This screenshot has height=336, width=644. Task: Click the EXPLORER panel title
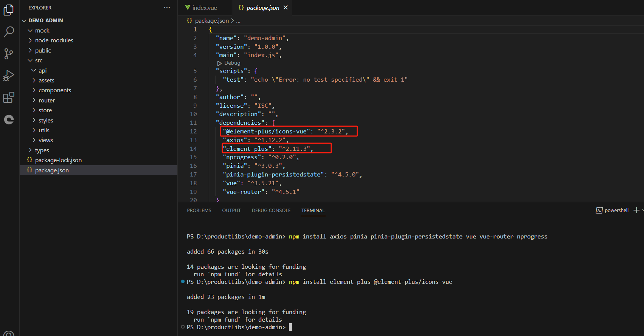40,8
